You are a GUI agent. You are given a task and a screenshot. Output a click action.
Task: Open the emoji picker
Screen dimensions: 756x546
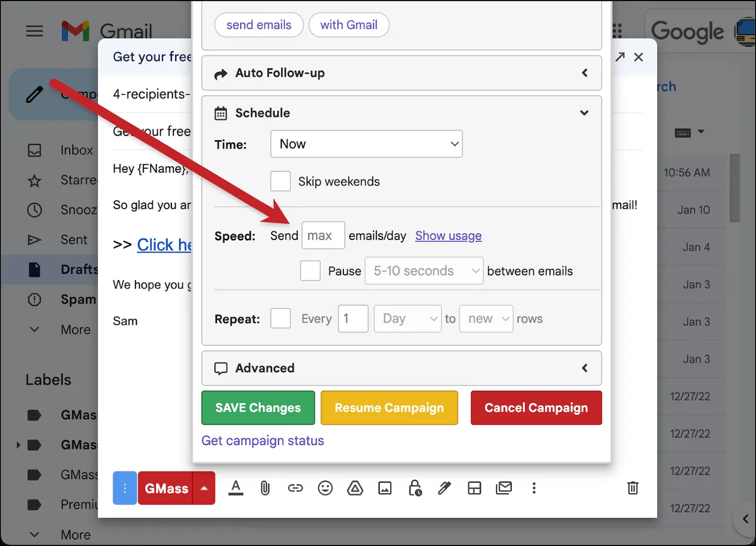(x=325, y=488)
